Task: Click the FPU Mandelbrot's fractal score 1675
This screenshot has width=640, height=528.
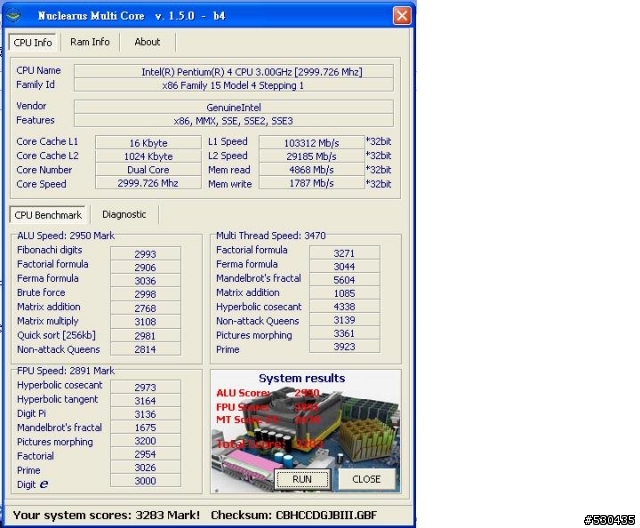Action: point(145,427)
